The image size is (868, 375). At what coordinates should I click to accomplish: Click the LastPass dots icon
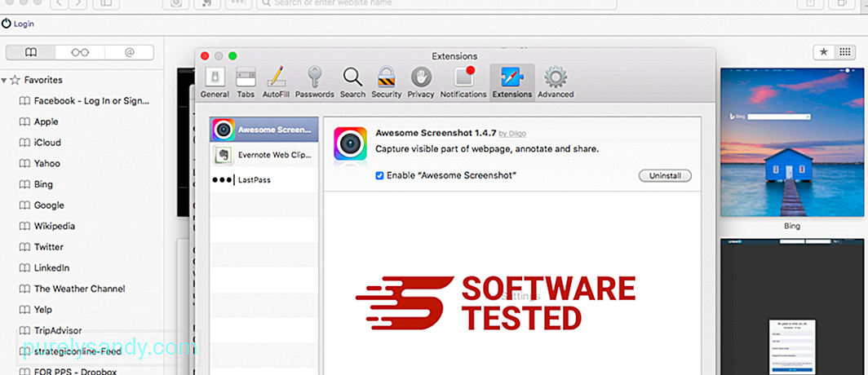click(223, 180)
